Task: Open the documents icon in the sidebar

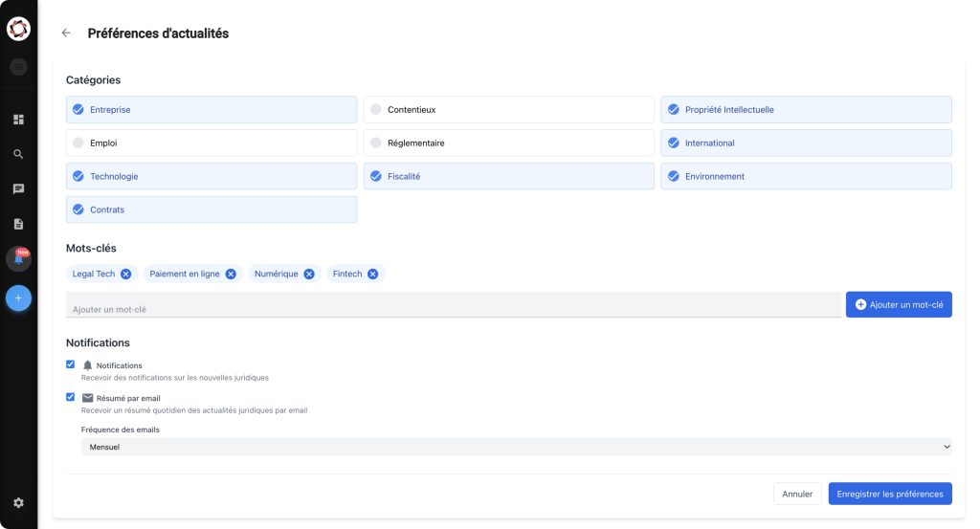Action: coord(18,224)
